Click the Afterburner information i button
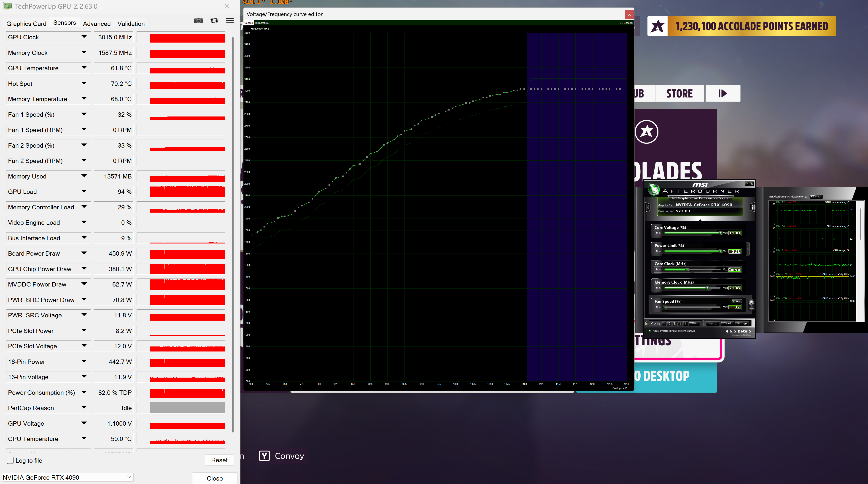868x484 pixels. pos(752,207)
